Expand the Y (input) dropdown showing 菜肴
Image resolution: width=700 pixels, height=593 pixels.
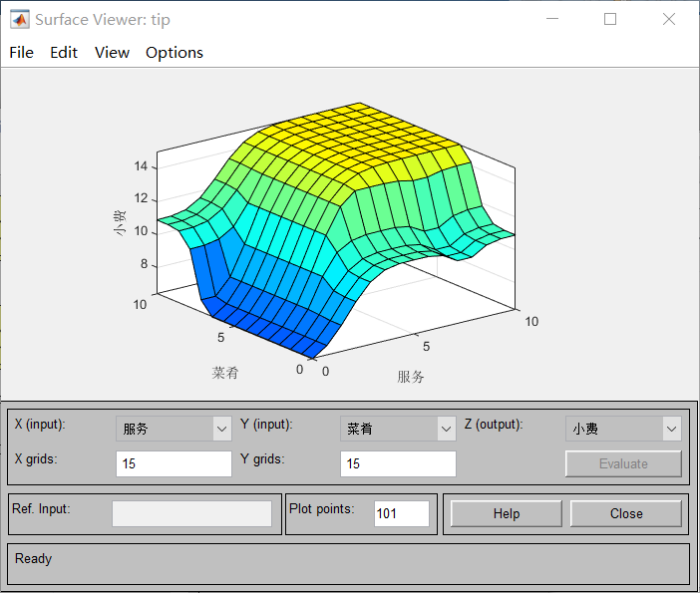(398, 429)
